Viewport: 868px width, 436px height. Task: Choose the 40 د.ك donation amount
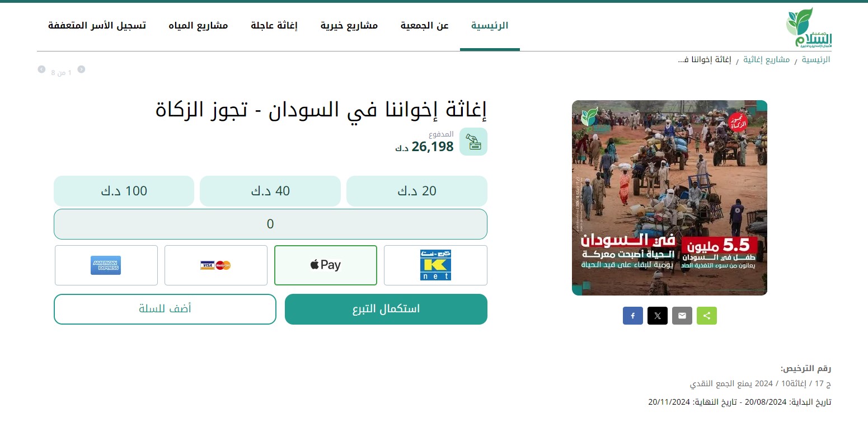tap(270, 191)
